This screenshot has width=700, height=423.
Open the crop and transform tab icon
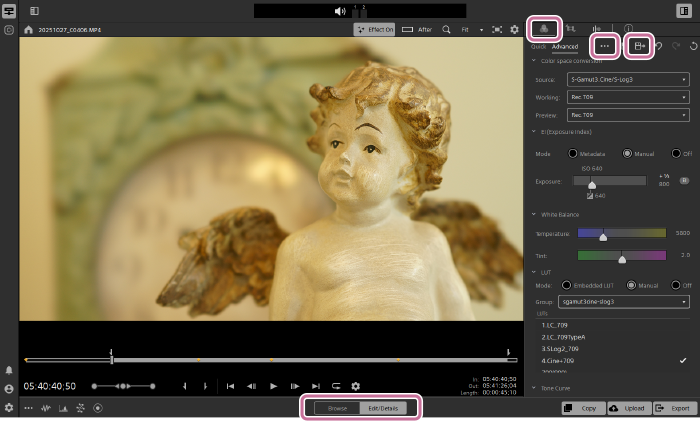click(571, 29)
